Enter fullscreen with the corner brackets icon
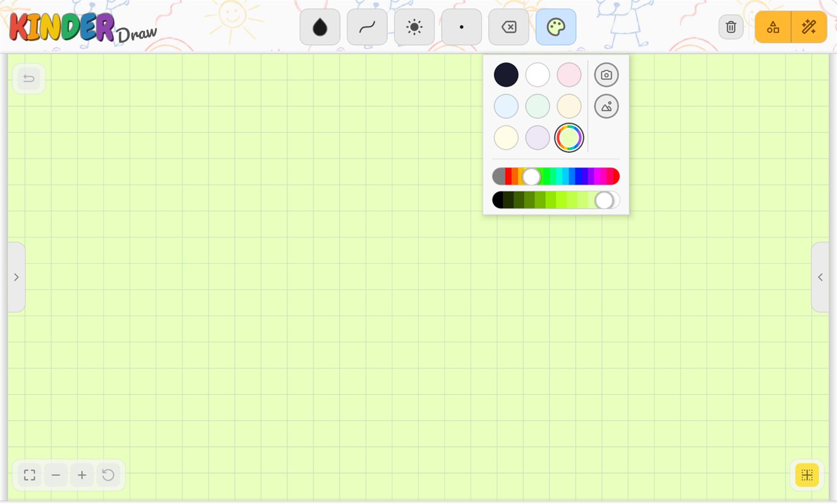Screen dimensions: 837x504 tap(29, 475)
